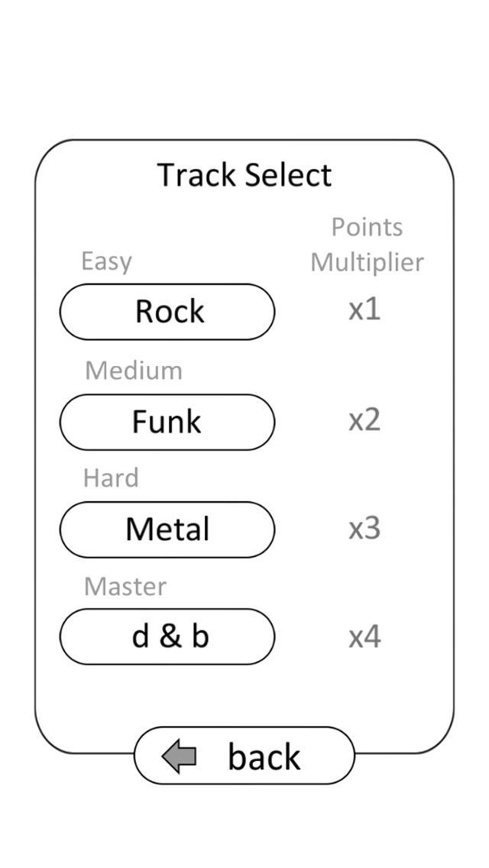The width and height of the screenshot is (489, 868).
Task: Click the x4 points multiplier label
Action: pos(364,635)
